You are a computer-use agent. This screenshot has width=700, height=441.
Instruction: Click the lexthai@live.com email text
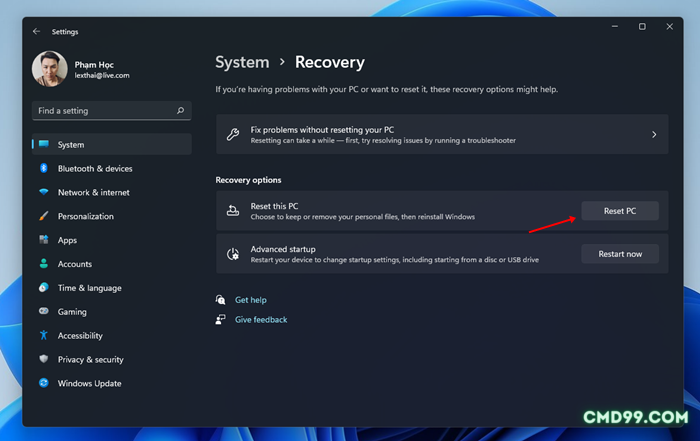click(x=102, y=75)
